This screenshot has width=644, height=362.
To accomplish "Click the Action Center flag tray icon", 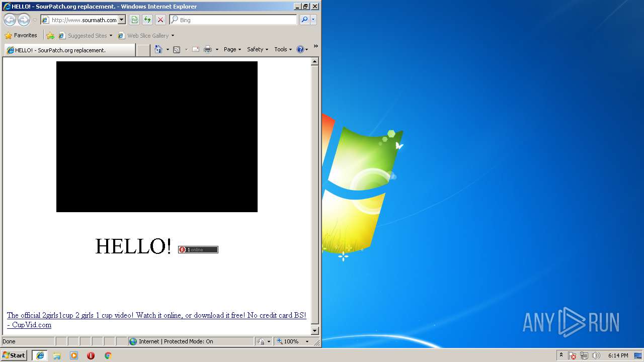I will 572,355.
